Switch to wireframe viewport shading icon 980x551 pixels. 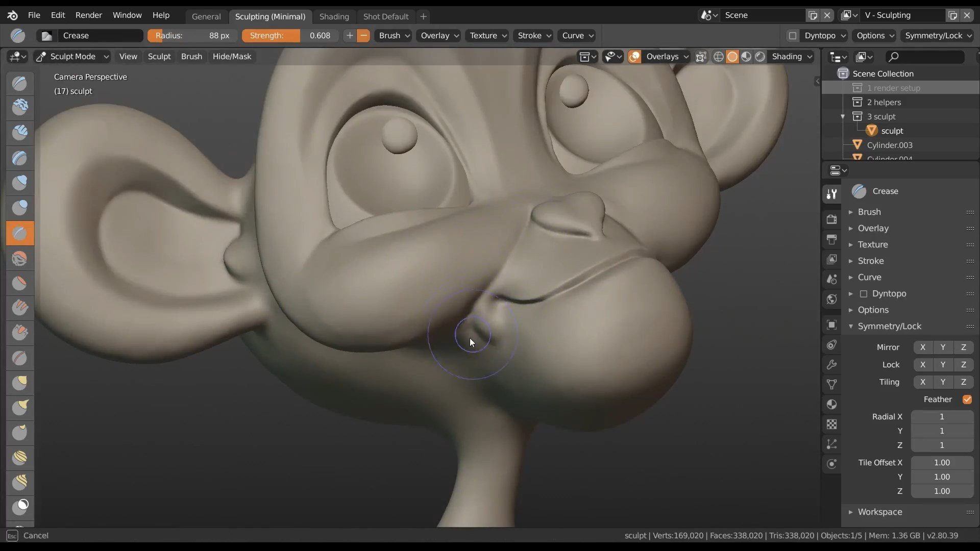click(x=718, y=57)
